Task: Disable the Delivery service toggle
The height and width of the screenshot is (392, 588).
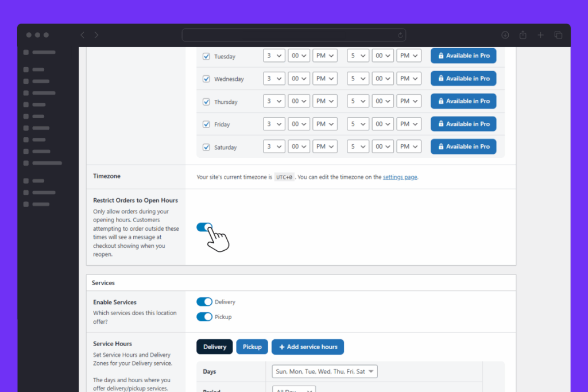Action: 204,302
